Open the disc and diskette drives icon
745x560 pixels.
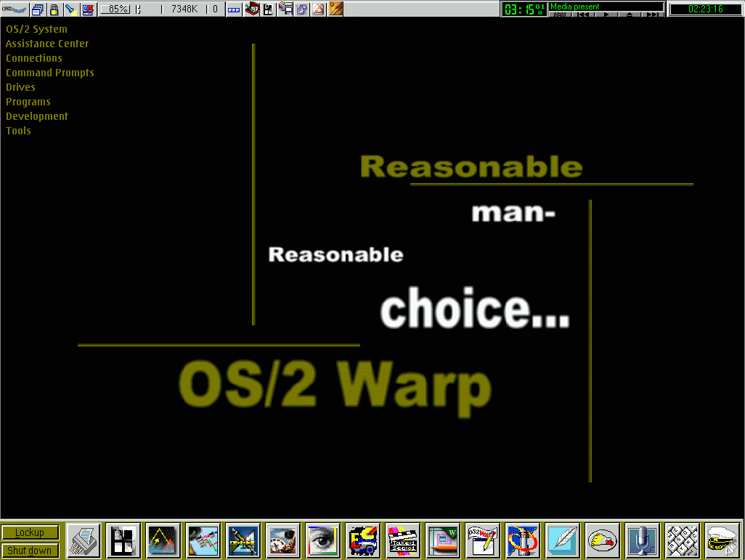(x=285, y=9)
